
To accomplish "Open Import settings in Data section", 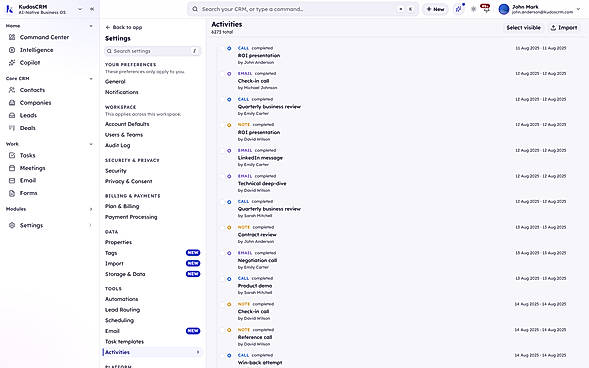I will click(x=114, y=264).
